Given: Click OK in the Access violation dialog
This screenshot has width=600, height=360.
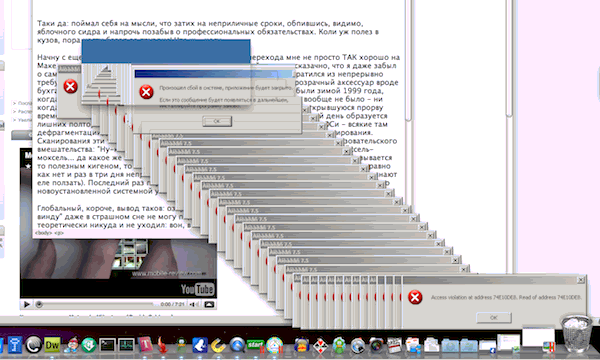Looking at the screenshot, I should point(494,318).
